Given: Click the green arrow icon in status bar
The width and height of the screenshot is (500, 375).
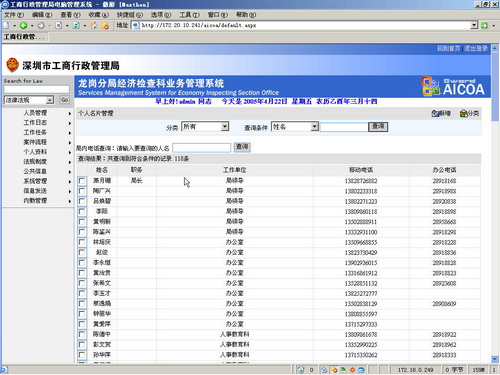Looking at the screenshot, I should click(x=343, y=370).
